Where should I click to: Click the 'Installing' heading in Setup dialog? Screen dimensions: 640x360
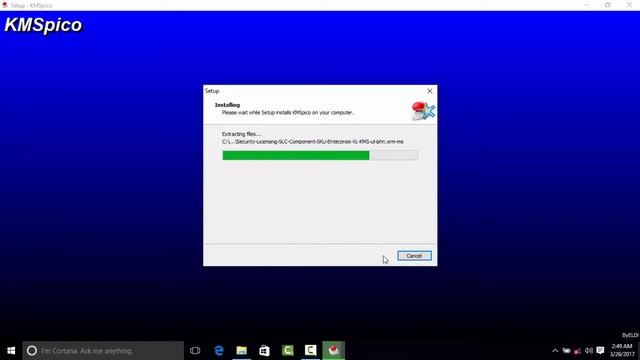point(227,105)
